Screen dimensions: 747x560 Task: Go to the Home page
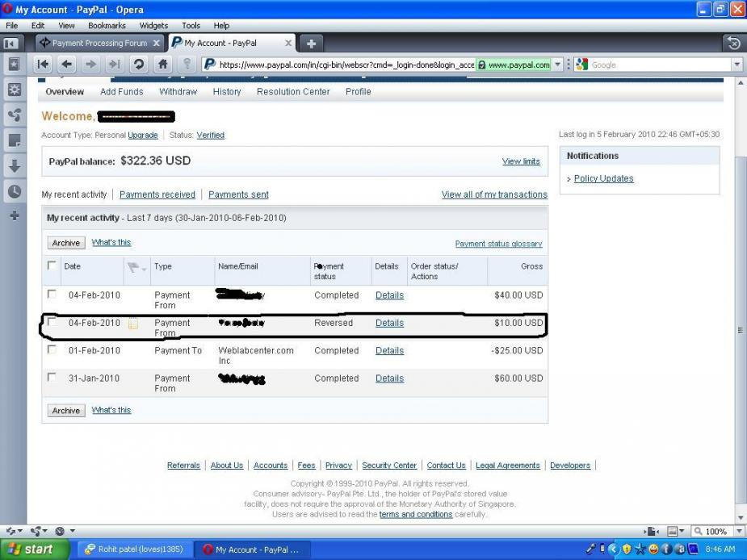pyautogui.click(x=163, y=64)
